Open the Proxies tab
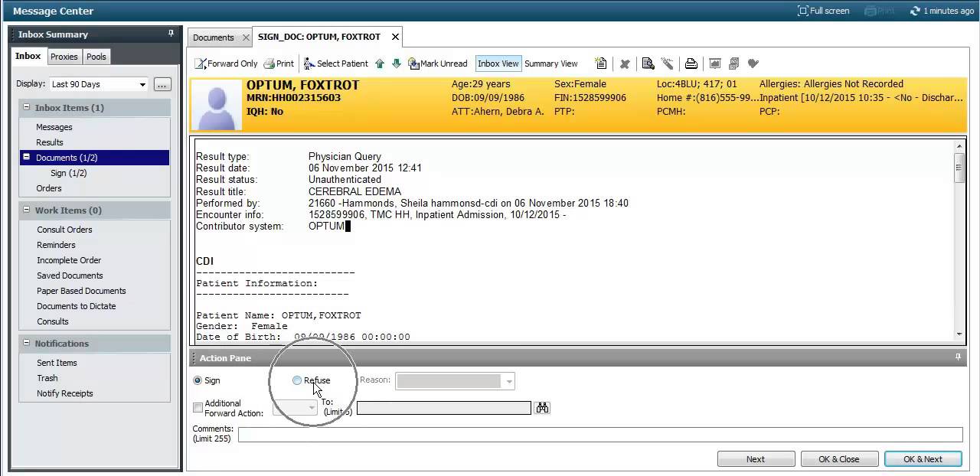This screenshot has width=980, height=476. coord(64,57)
